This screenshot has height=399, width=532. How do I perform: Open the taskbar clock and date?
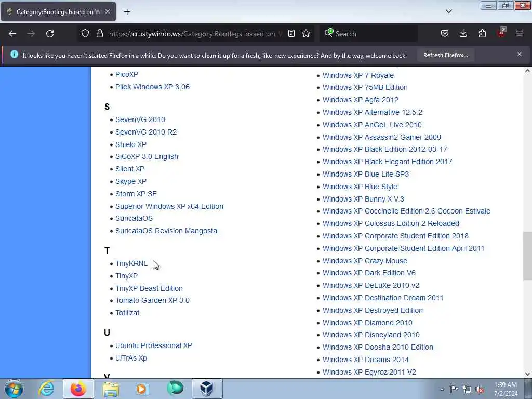click(x=505, y=389)
